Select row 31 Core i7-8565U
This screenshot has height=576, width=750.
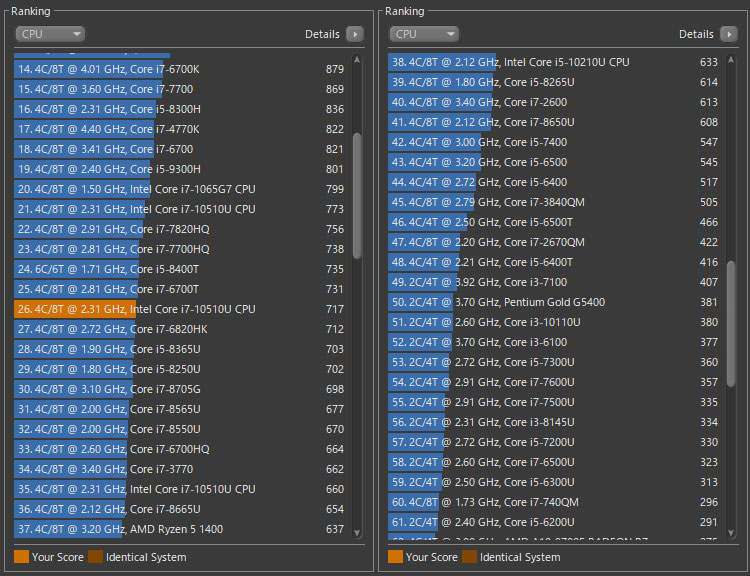181,409
